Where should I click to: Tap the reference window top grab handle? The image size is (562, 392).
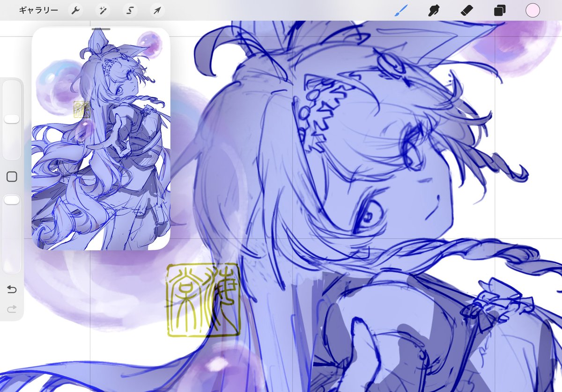[x=101, y=29]
